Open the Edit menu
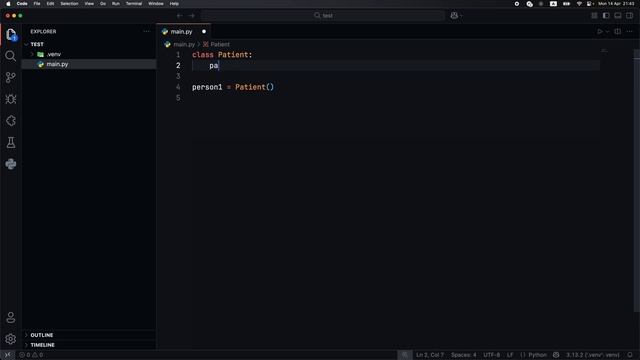 50,4
